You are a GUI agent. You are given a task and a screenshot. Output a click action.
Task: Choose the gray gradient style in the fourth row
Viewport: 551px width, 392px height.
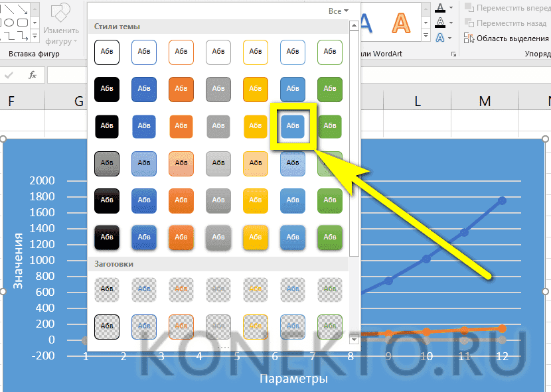(x=218, y=162)
